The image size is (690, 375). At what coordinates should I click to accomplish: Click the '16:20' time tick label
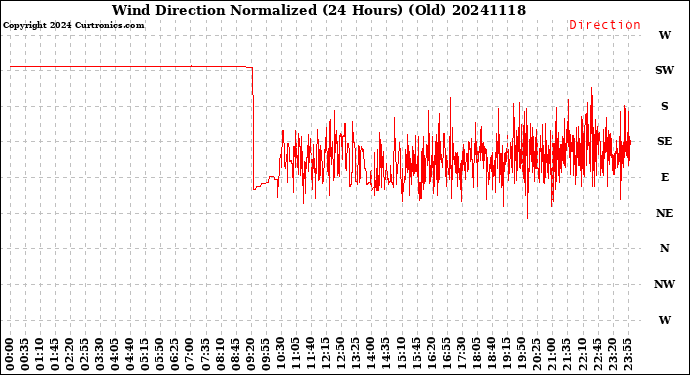pos(431,355)
